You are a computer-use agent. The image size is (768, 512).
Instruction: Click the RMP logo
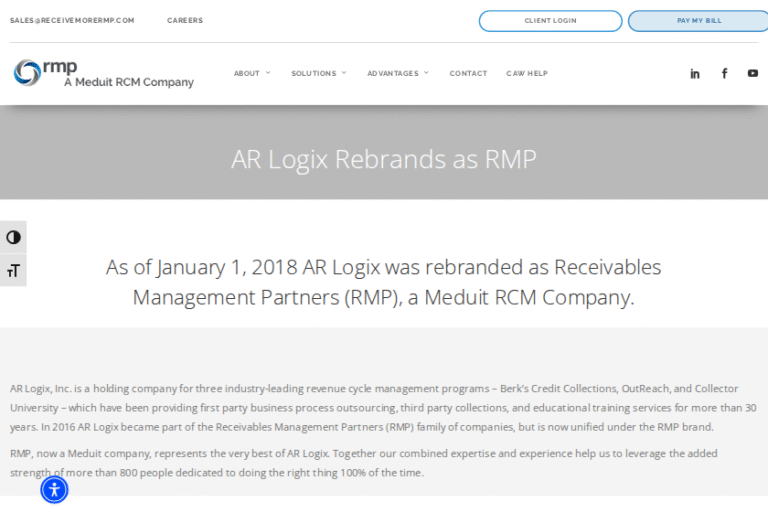click(103, 73)
